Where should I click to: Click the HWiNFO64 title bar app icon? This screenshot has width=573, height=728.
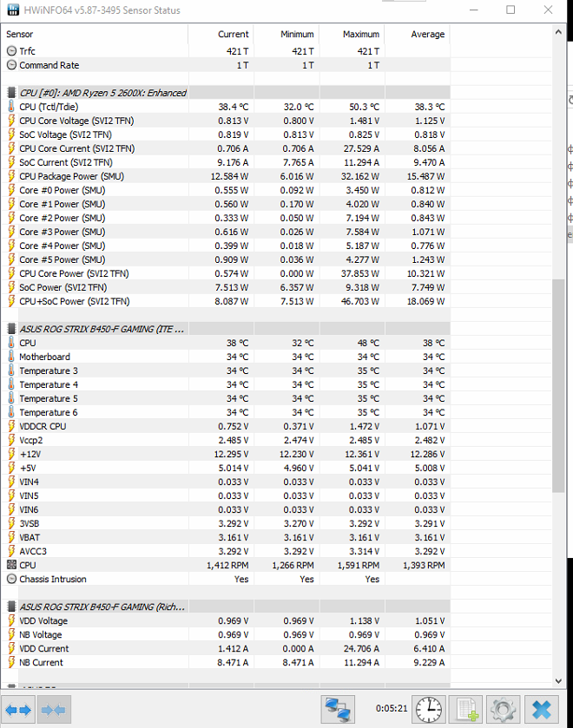coord(14,10)
